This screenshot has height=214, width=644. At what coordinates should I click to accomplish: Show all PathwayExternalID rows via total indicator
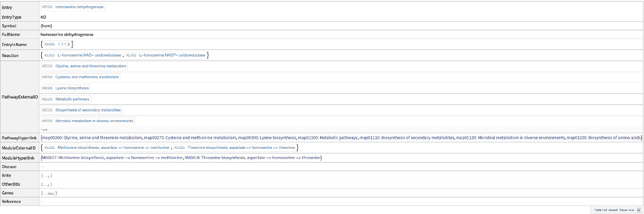click(44, 129)
